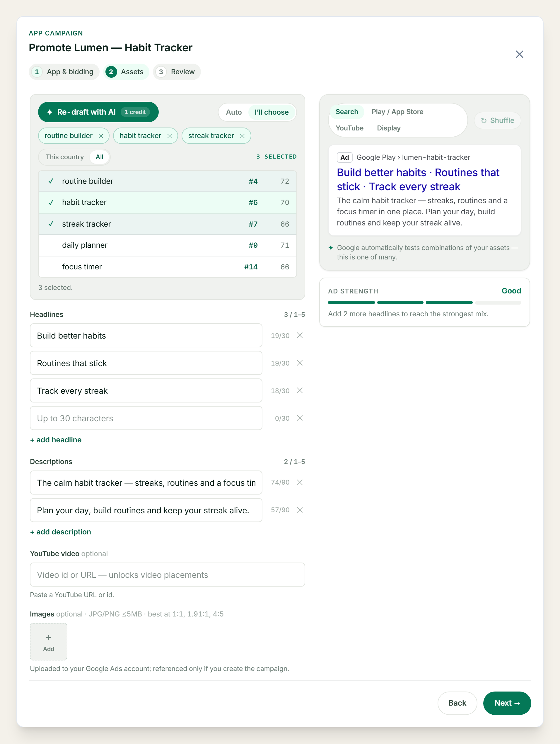Go to step 1 App & bidding
The height and width of the screenshot is (744, 560).
(x=64, y=72)
